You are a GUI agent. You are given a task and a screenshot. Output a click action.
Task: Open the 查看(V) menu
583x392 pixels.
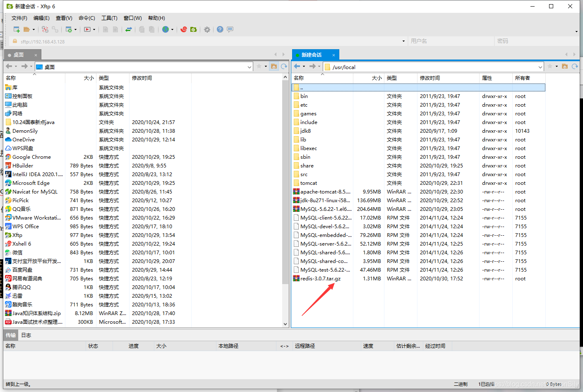64,18
